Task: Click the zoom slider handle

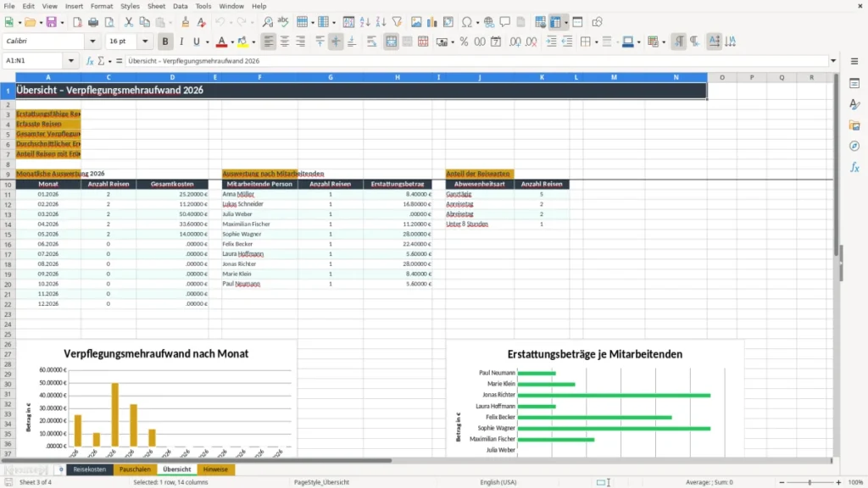Action: [810, 482]
